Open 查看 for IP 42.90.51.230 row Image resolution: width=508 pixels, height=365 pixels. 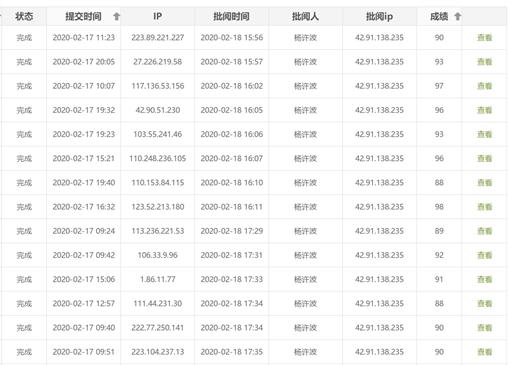coord(484,110)
